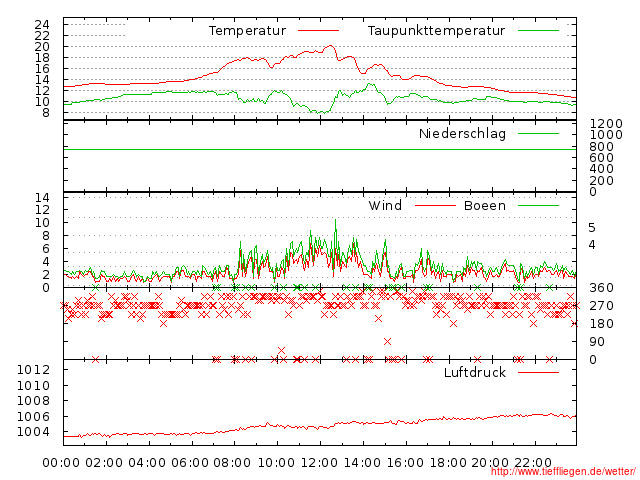Click the green Taupunkttemperatur legend line
The width and height of the screenshot is (640, 480).
pyautogui.click(x=538, y=31)
